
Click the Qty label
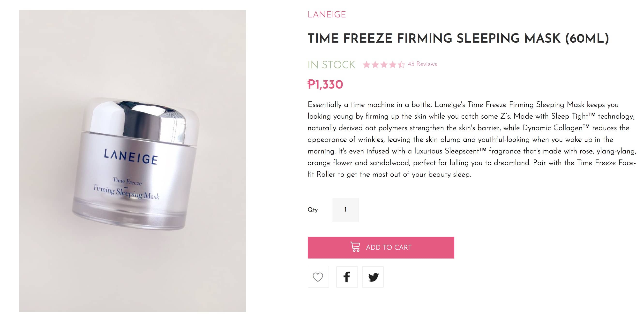click(x=313, y=210)
